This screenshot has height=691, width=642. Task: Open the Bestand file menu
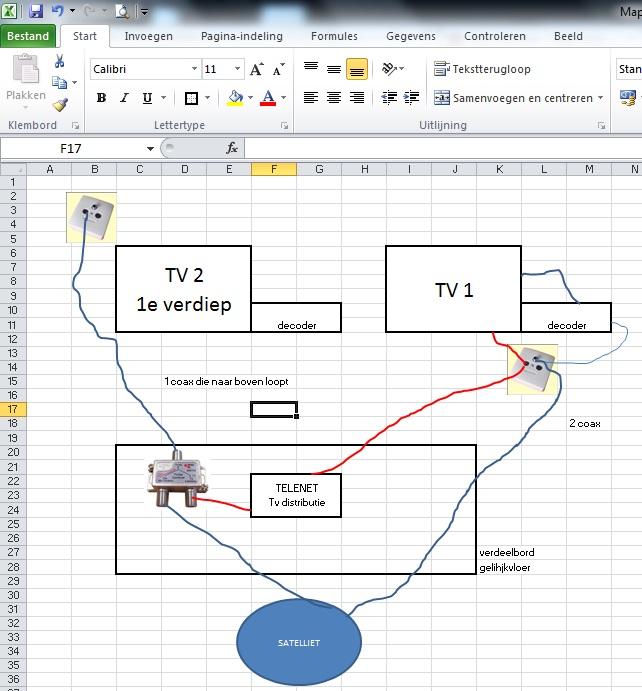coord(28,36)
